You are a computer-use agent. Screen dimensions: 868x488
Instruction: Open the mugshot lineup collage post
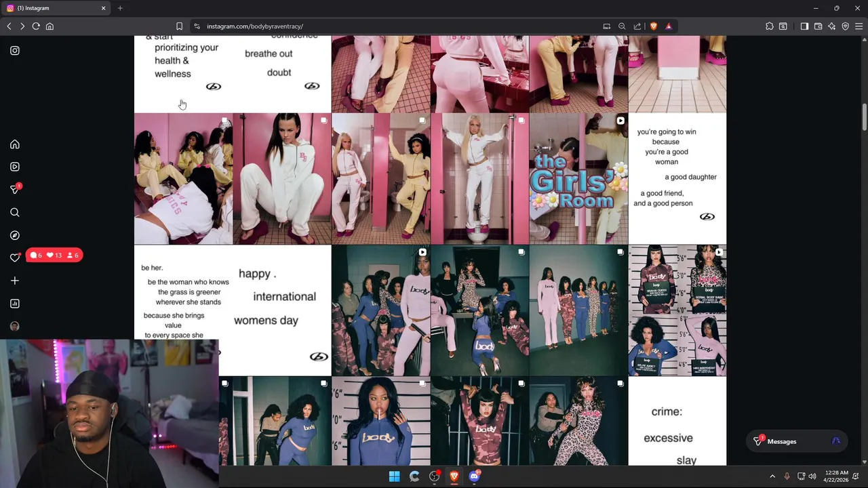click(677, 310)
